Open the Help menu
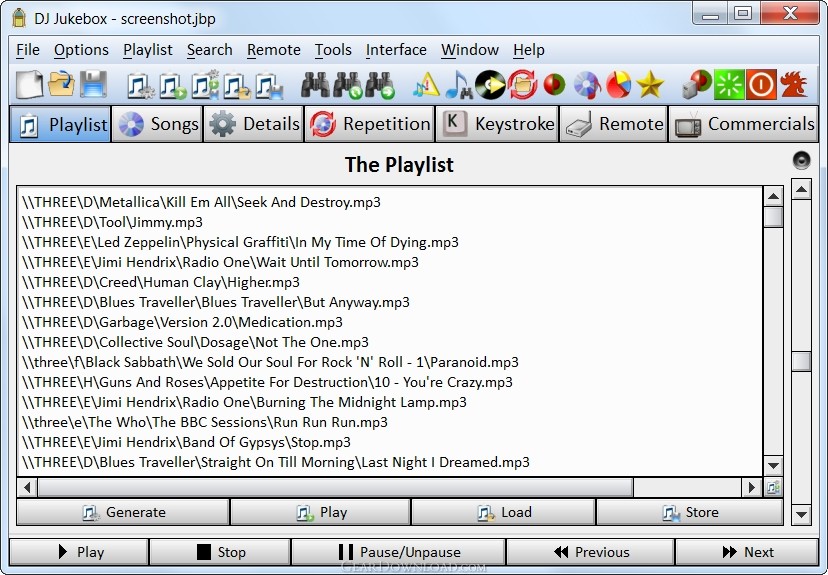 pos(529,50)
